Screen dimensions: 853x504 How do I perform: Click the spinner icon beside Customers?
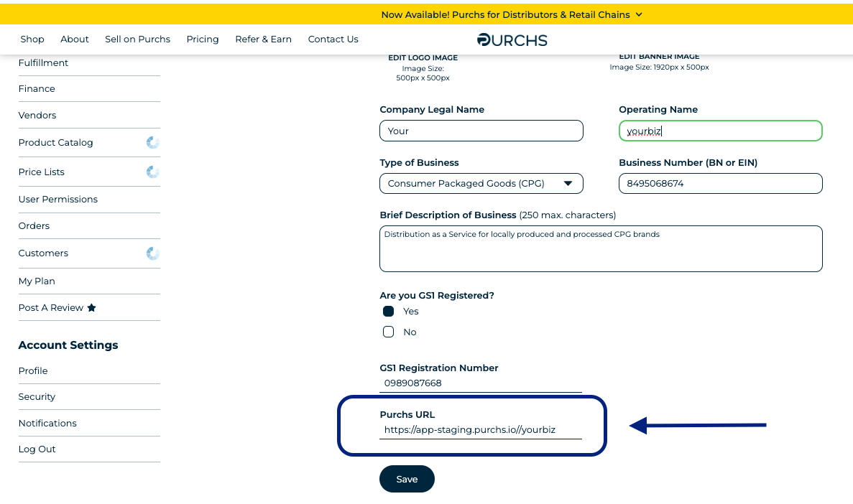pos(152,253)
